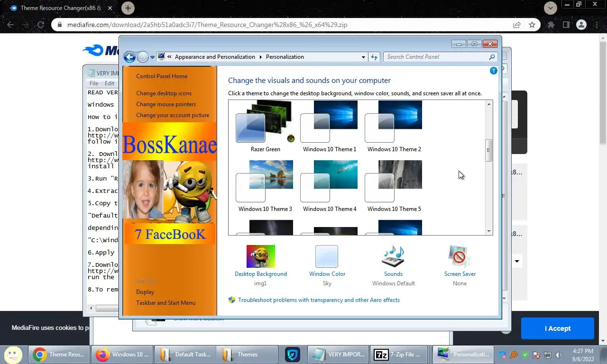The height and width of the screenshot is (364, 607).
Task: Click Appearance and Personalization breadcrumb
Action: [215, 57]
